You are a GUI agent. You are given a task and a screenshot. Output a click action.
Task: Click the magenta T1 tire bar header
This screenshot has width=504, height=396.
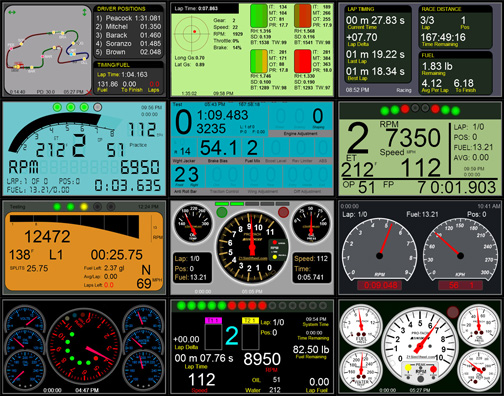coord(213,321)
